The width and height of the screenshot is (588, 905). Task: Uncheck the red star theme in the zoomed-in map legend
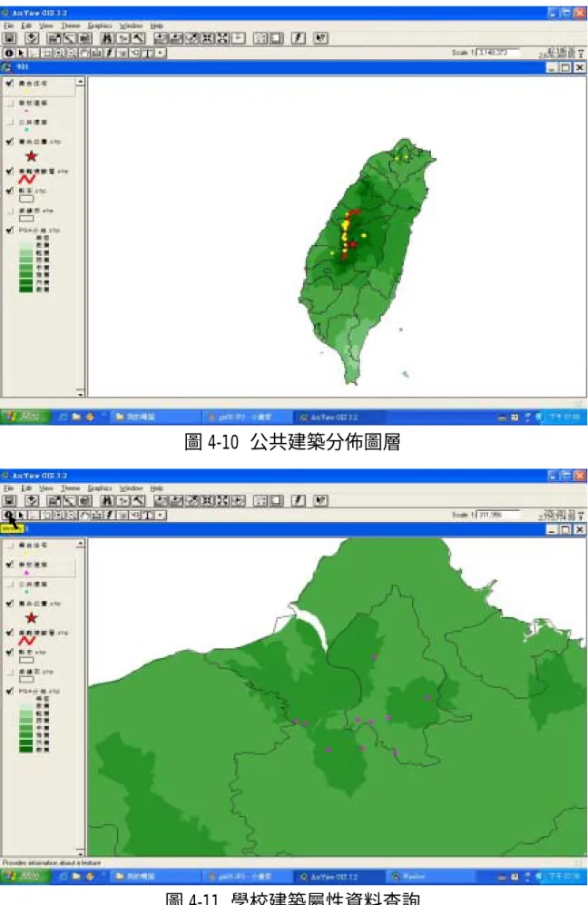pos(9,603)
